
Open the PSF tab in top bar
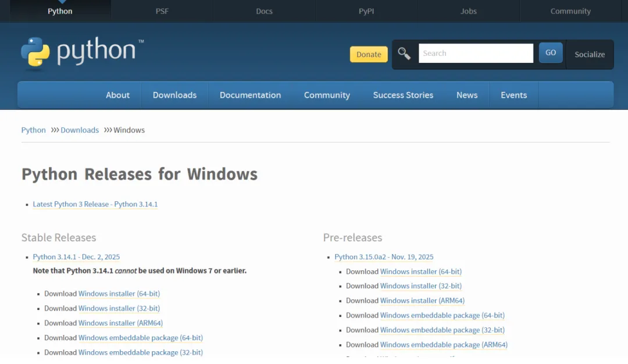point(162,11)
